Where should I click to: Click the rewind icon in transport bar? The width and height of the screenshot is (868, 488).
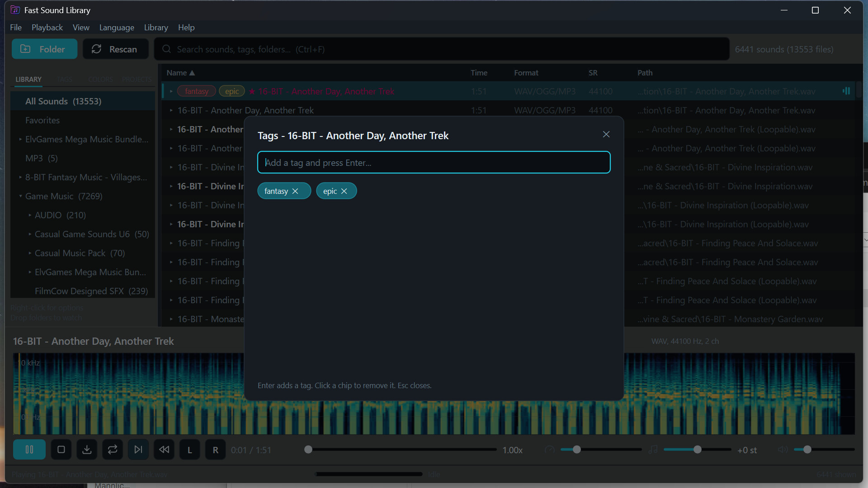(x=164, y=450)
